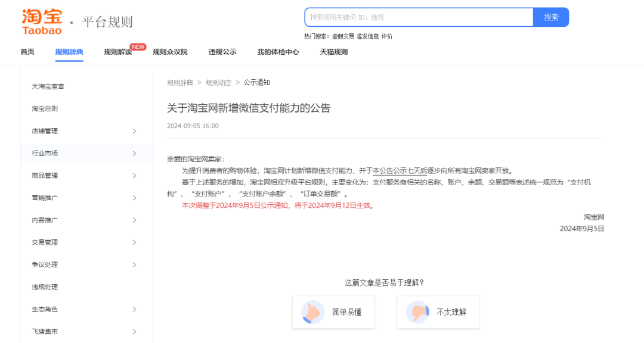Select 内容推广 in the sidebar
The height and width of the screenshot is (343, 644).
(45, 220)
